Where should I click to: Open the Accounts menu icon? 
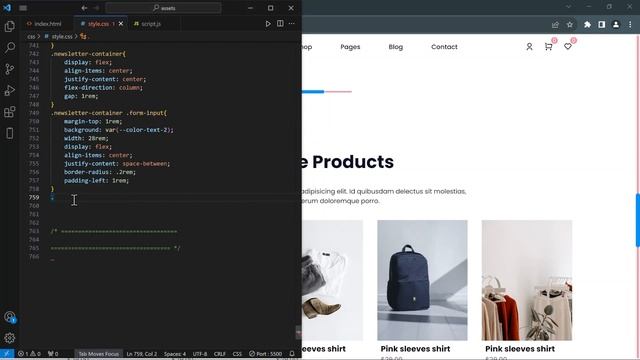pos(9,317)
